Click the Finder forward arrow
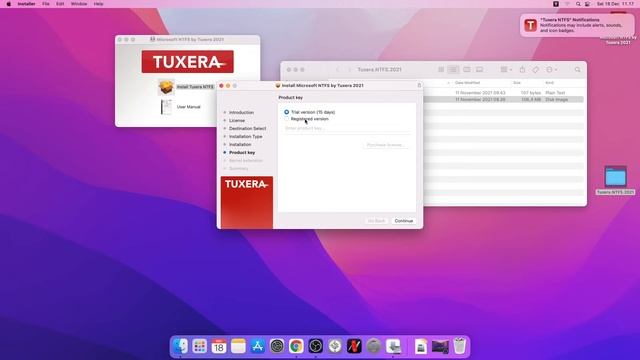 (349, 70)
